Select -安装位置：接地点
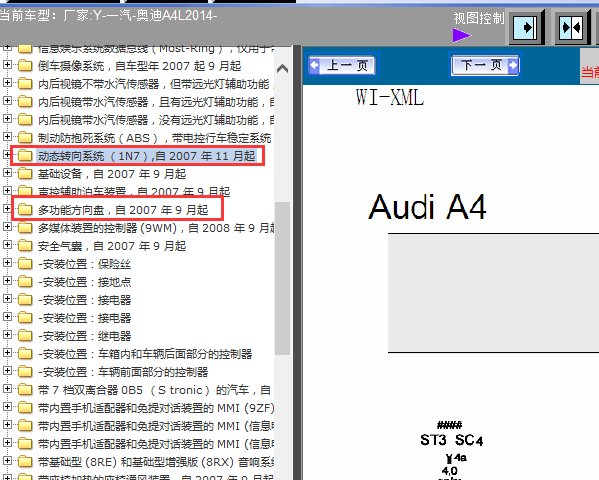The width and height of the screenshot is (599, 480). pos(84,282)
